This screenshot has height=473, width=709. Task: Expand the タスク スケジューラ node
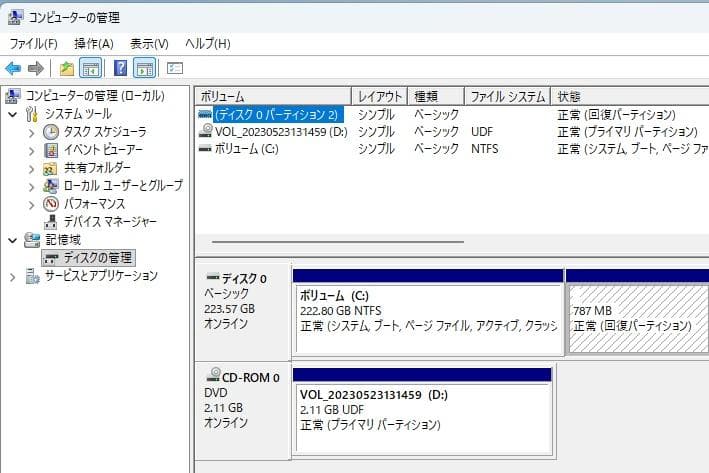pos(31,133)
